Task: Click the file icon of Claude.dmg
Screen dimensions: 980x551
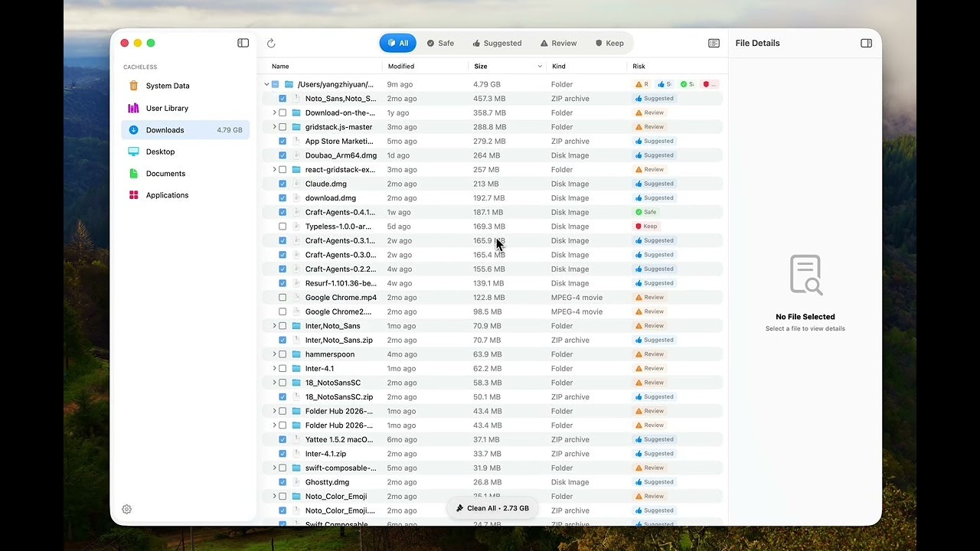Action: pyautogui.click(x=296, y=184)
